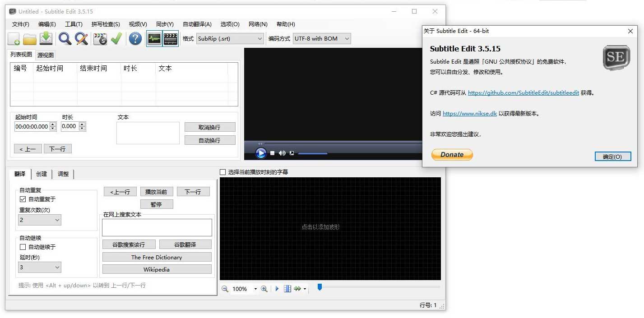644x318 pixels.
Task: Increase 起始时间 with up stepper arrow
Action: (x=53, y=124)
